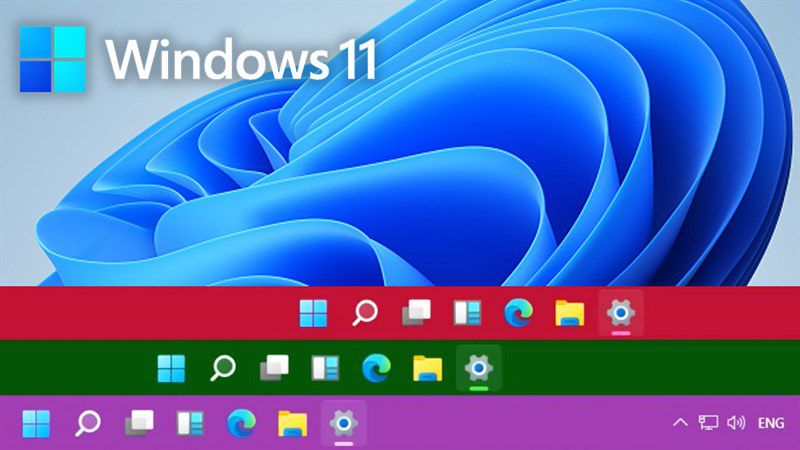800x450 pixels.
Task: Expand hidden tray icons chevron
Action: point(680,422)
